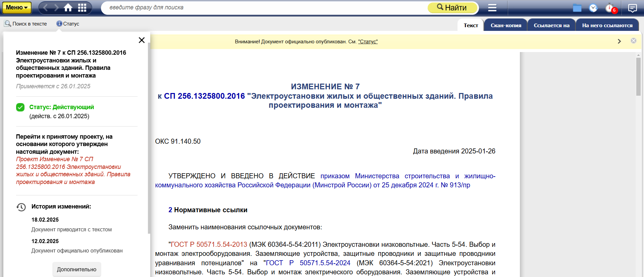Switch to the Текст tab
Viewport: 644px width, 277px height.
pos(471,25)
